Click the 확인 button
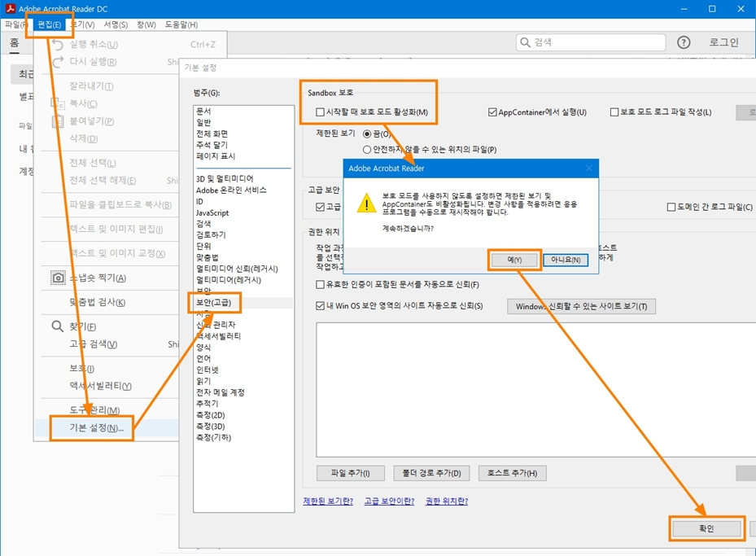 coord(706,528)
